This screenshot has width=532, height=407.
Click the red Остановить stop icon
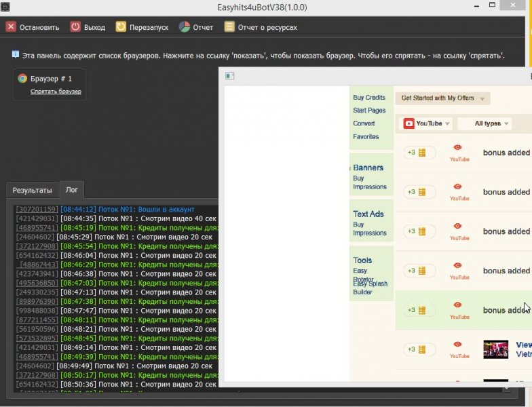pos(11,27)
